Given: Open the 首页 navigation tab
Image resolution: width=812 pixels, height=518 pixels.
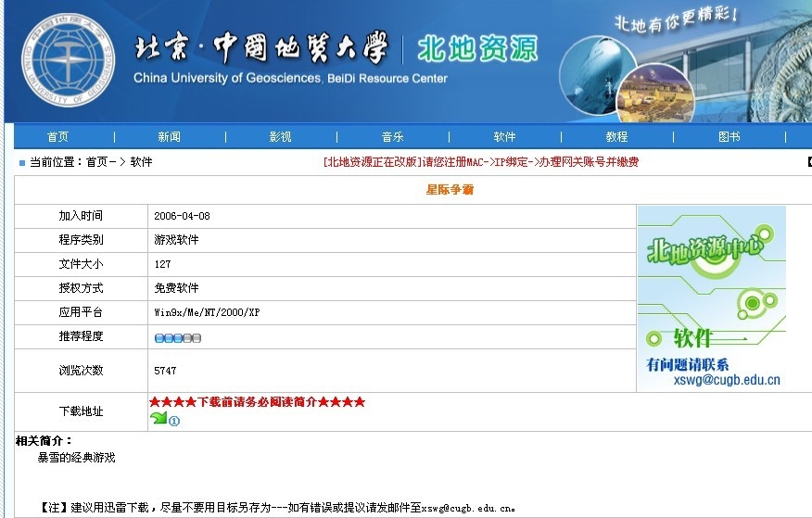Looking at the screenshot, I should 57,137.
